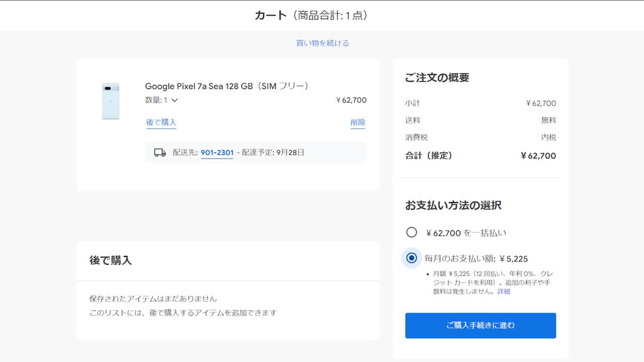644x362 pixels.
Task: Expand the chevron next to 数量: 1
Action: click(x=174, y=100)
